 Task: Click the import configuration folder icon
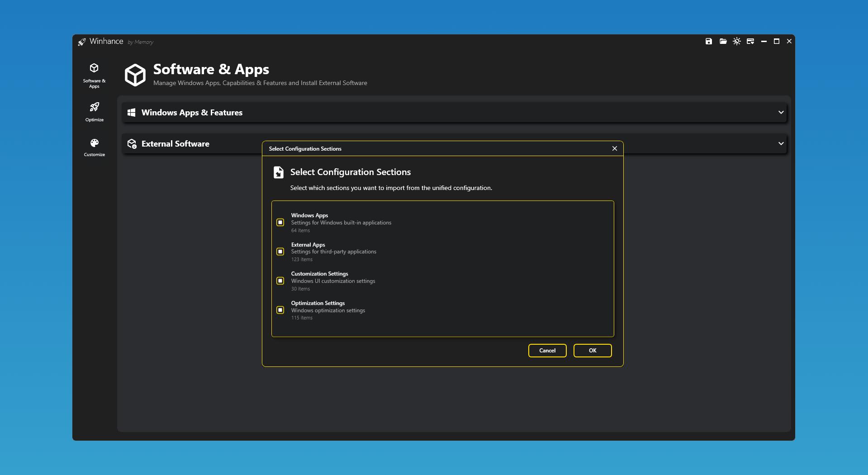(x=723, y=41)
